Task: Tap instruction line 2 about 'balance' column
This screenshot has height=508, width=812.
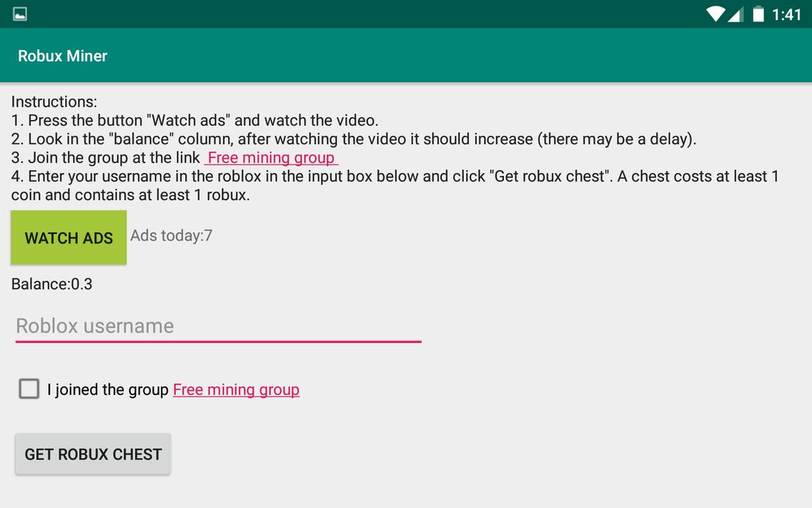Action: (354, 139)
